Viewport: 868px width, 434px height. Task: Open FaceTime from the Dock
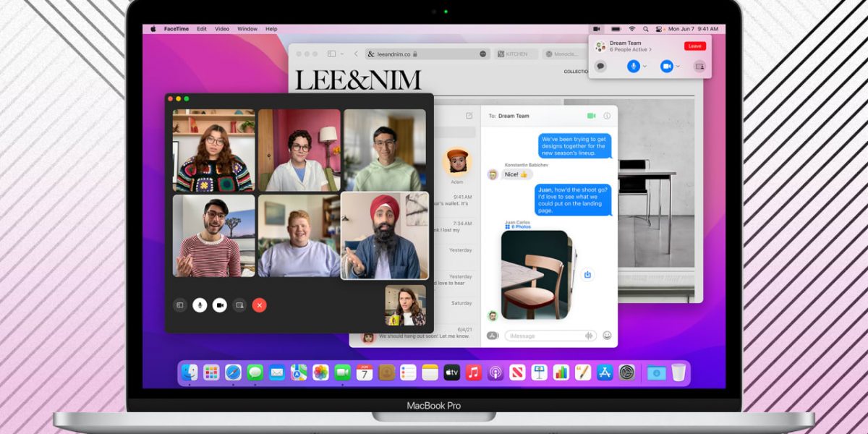tap(342, 373)
